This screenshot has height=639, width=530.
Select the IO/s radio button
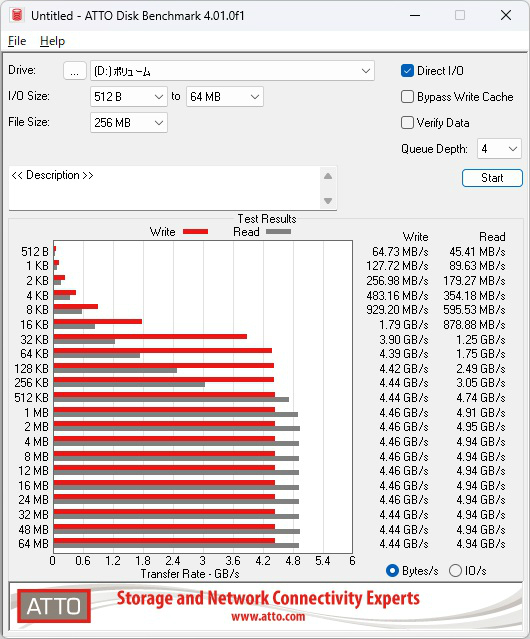[x=455, y=571]
